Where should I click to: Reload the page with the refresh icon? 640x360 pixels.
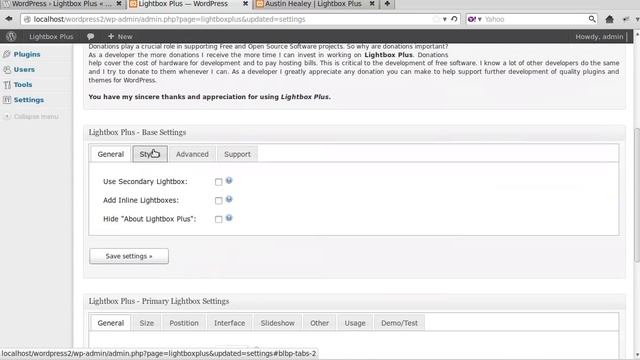(x=454, y=19)
